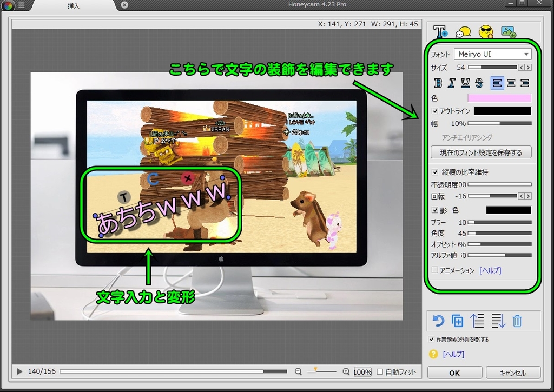Click the zoom level slider
554x392 pixels.
[321, 371]
